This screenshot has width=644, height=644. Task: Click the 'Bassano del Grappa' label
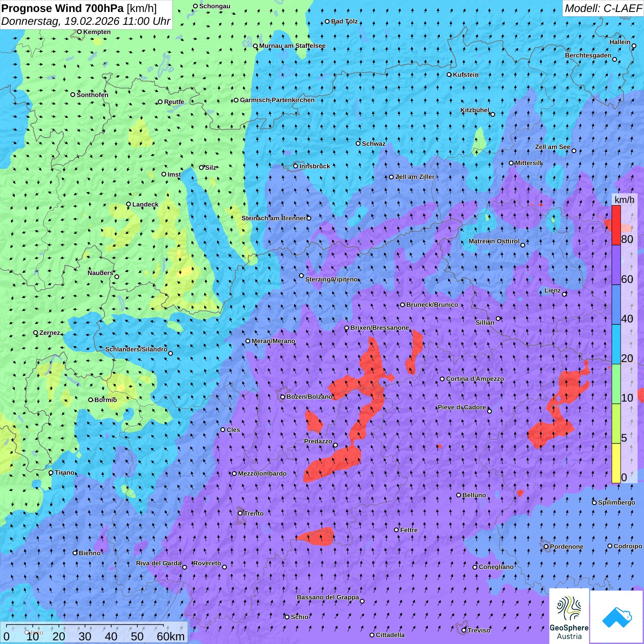[328, 597]
